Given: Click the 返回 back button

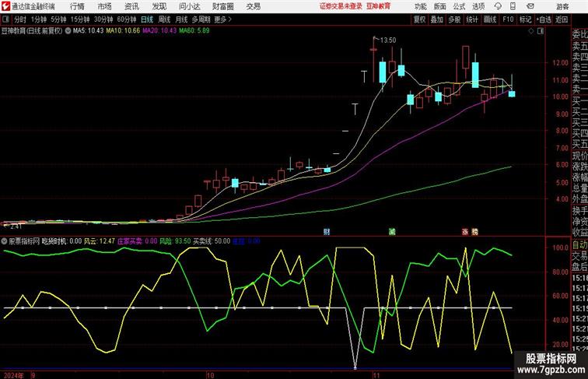Looking at the screenshot, I should pyautogui.click(x=562, y=19).
